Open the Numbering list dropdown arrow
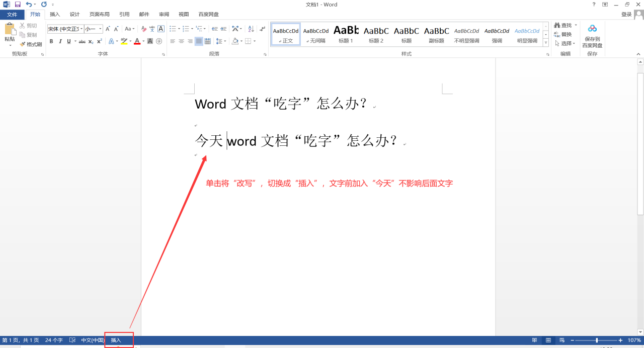This screenshot has width=644, height=348. coord(192,29)
